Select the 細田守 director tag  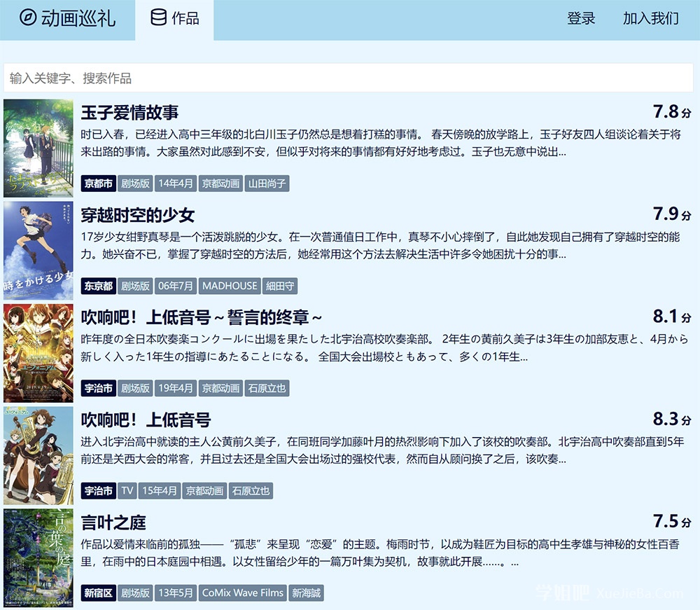[280, 286]
